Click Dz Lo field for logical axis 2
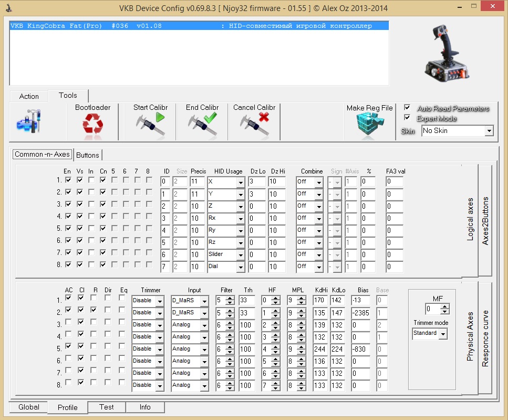 (x=257, y=194)
